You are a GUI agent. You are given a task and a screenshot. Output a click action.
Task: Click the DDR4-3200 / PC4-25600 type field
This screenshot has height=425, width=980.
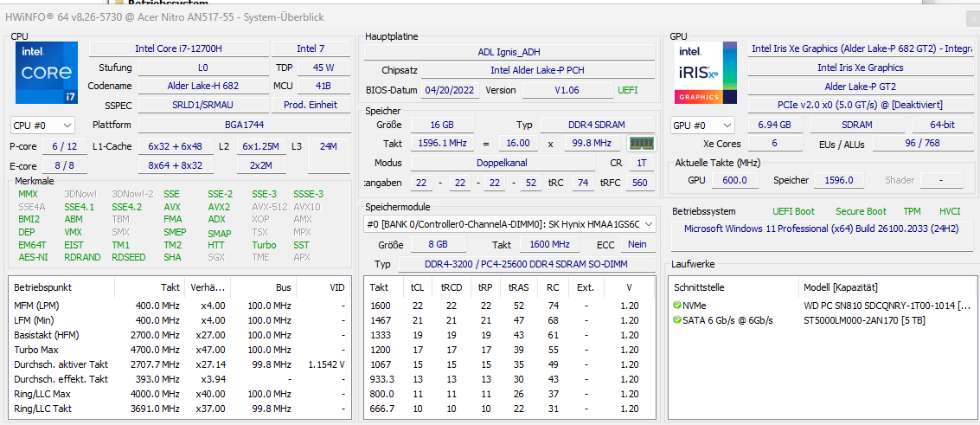[x=527, y=264]
